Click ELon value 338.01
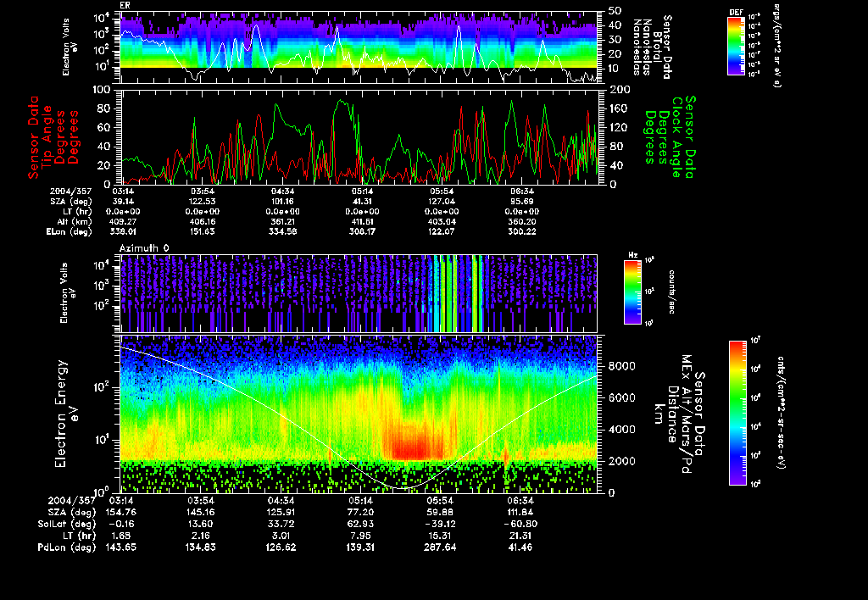The image size is (868, 600). tap(122, 231)
